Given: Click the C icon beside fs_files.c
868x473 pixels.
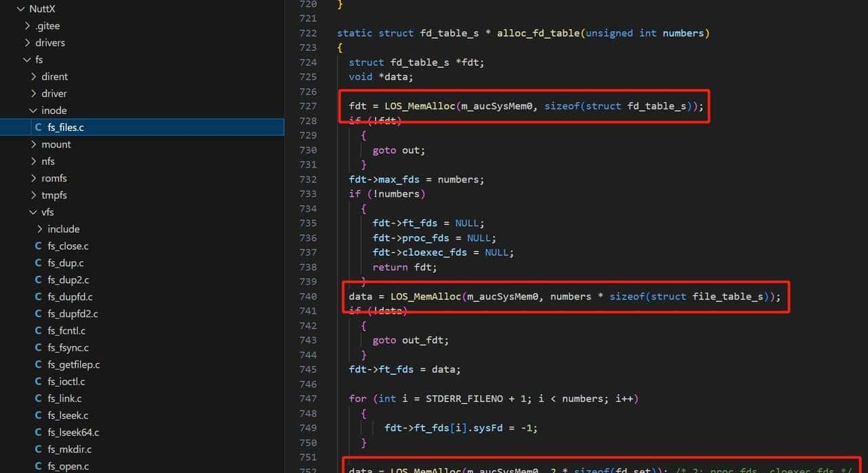Looking at the screenshot, I should (x=38, y=128).
